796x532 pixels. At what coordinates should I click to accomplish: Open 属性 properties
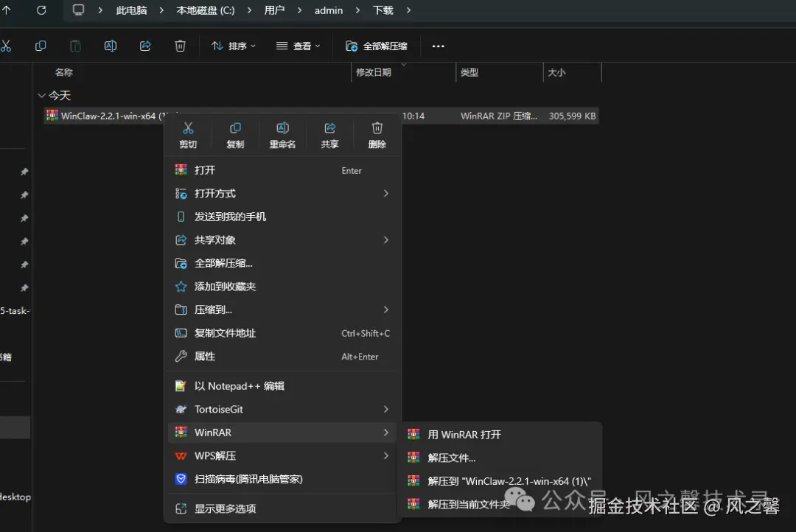282,357
